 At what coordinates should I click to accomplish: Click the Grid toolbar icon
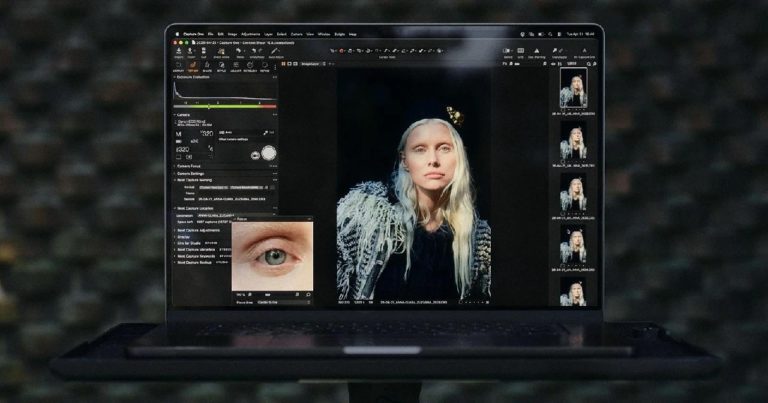tap(521, 52)
